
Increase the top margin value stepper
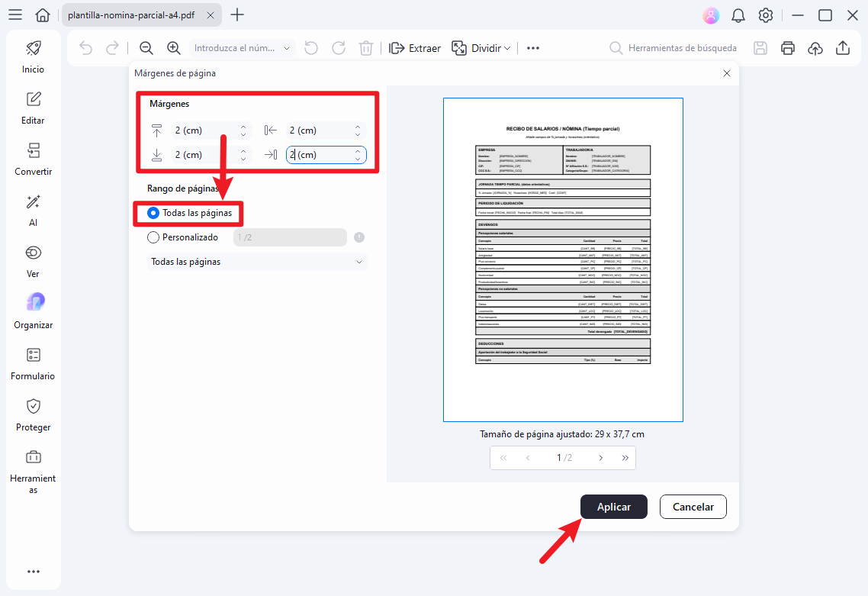pyautogui.click(x=243, y=127)
